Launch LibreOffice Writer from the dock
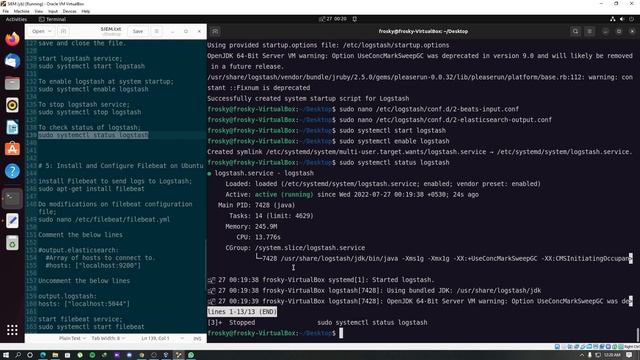 tap(12, 127)
